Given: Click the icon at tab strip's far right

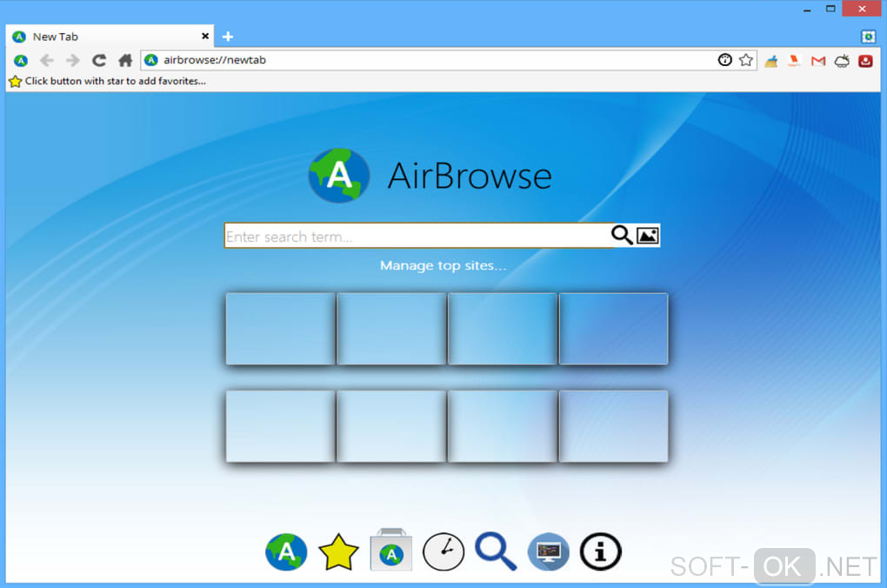Looking at the screenshot, I should 869,37.
